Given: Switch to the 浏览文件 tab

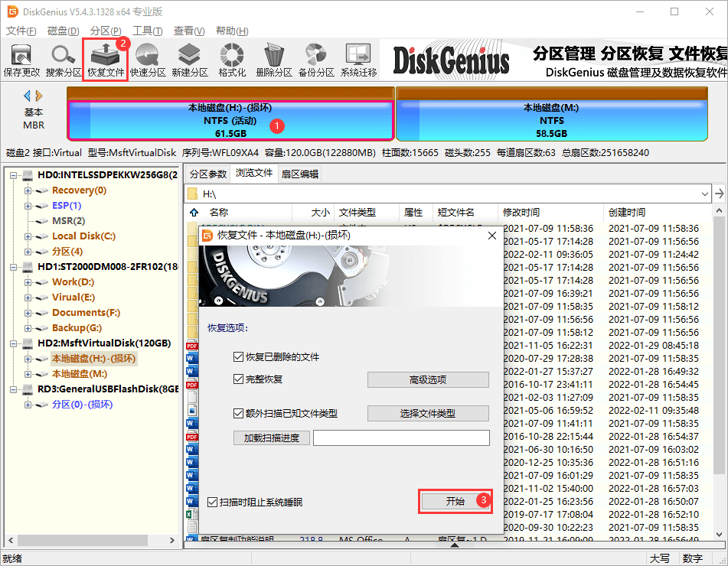Looking at the screenshot, I should tap(254, 173).
